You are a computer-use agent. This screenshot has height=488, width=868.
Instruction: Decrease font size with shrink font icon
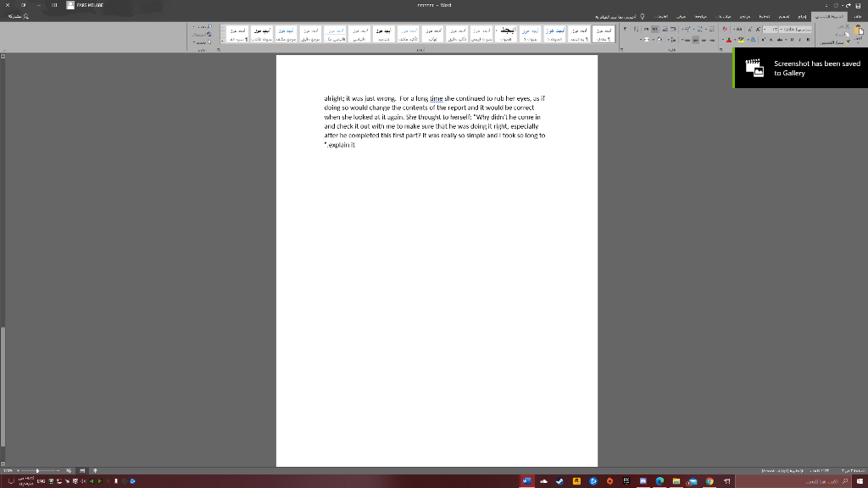click(750, 30)
